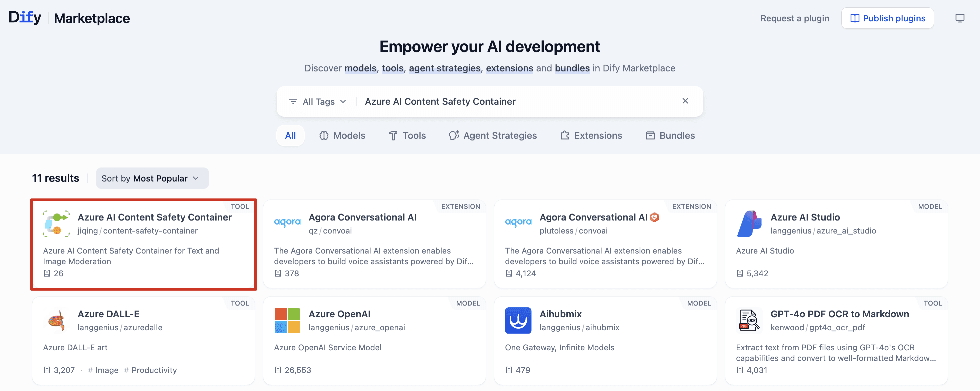The height and width of the screenshot is (391, 980).
Task: Switch to the Tools tab
Action: click(x=407, y=135)
